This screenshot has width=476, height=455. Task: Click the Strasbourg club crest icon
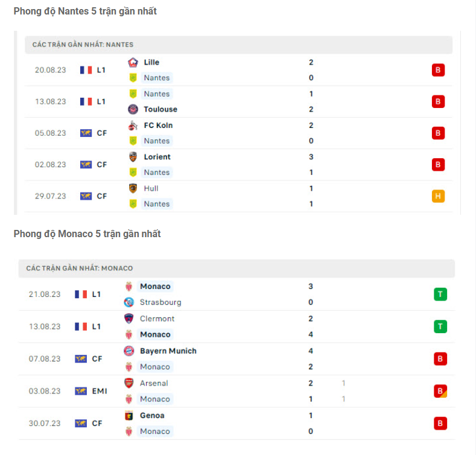[x=129, y=302]
